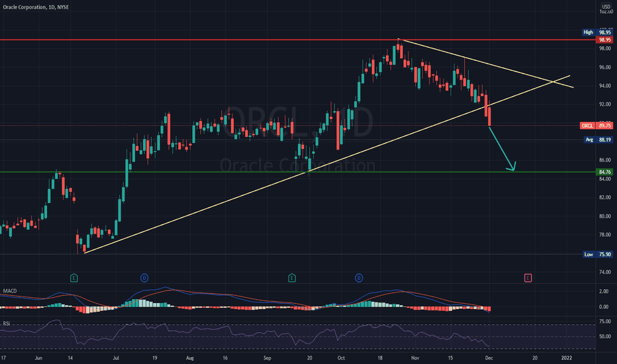Click the Oracle Corporation, 1D, NYSE title
Viewport: 617px width, 364px height.
tap(36, 7)
